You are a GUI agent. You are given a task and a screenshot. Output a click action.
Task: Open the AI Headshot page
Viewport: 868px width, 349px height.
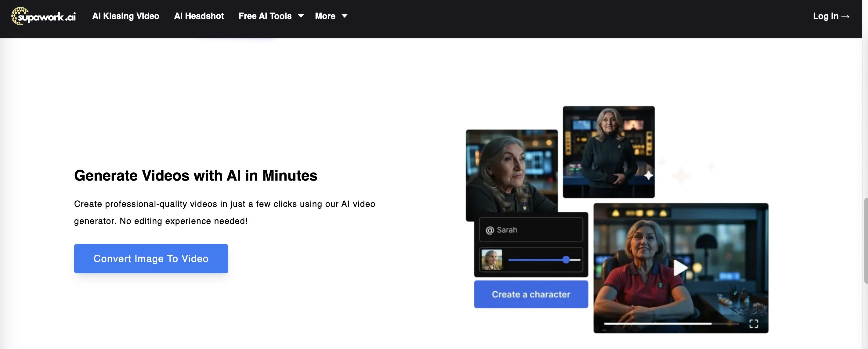[199, 16]
